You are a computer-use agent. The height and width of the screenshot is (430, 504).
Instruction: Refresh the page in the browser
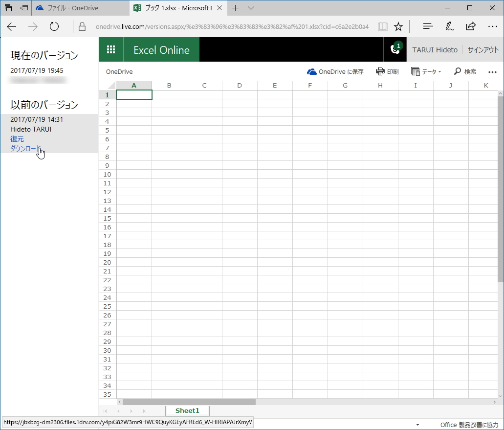(x=54, y=27)
